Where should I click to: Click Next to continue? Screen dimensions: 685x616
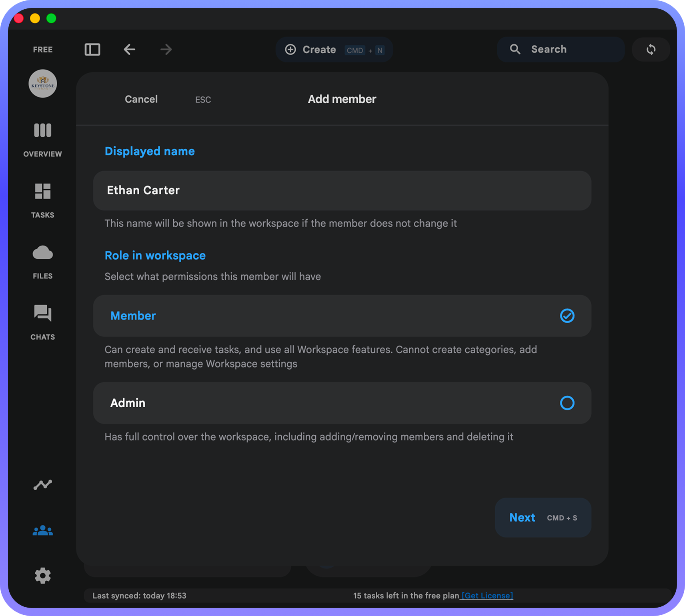543,518
